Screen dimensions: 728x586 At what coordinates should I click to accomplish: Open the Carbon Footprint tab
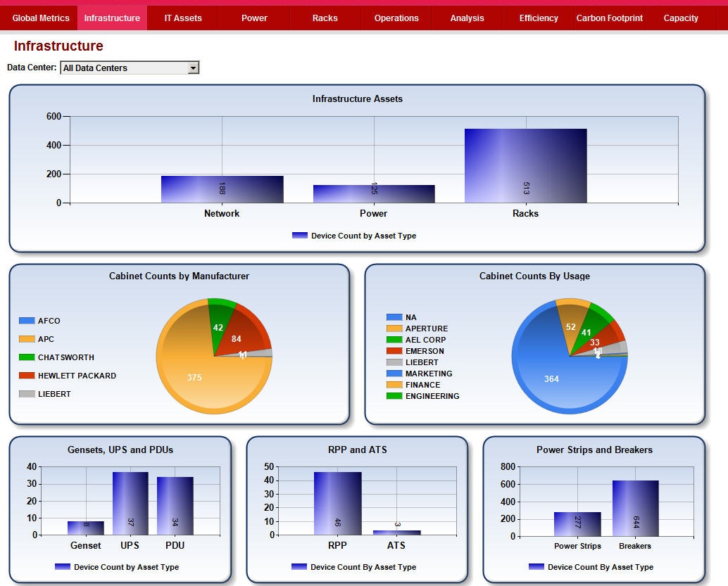coord(609,18)
